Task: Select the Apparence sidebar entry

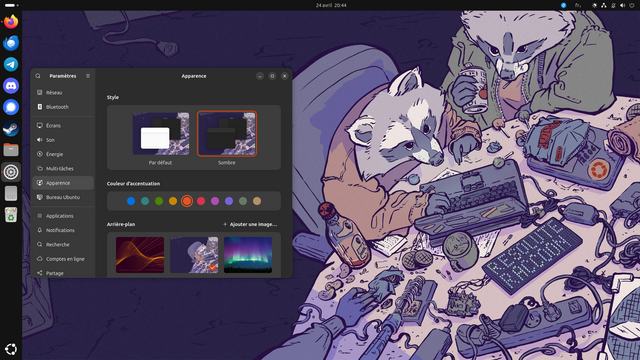Action: [x=63, y=183]
